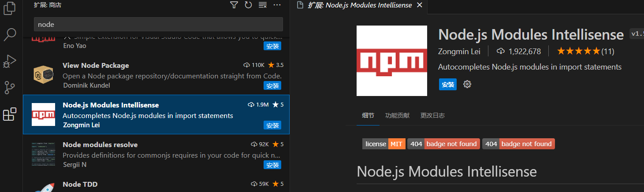Open the Search view in activity bar
This screenshot has height=192, width=644.
point(10,35)
